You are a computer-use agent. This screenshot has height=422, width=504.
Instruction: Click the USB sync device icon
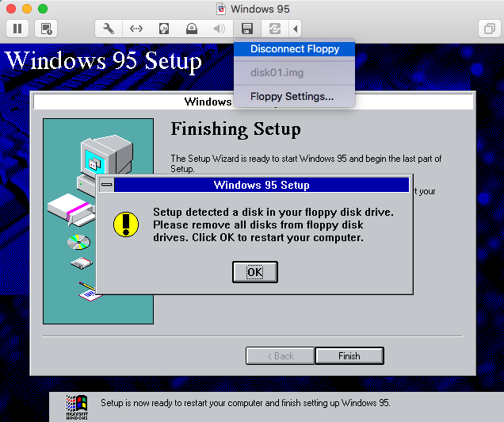[275, 29]
